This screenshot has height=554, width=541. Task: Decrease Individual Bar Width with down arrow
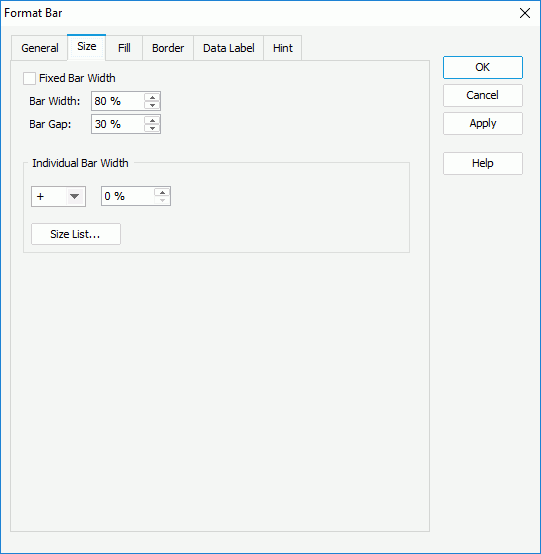[x=162, y=200]
